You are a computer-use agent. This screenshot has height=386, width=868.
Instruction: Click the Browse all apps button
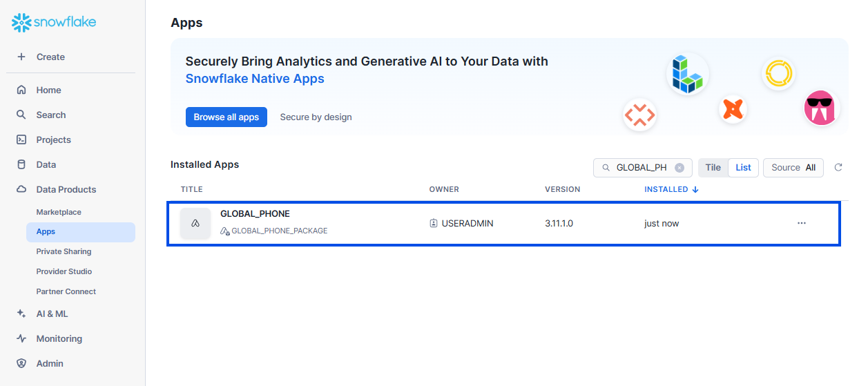226,117
